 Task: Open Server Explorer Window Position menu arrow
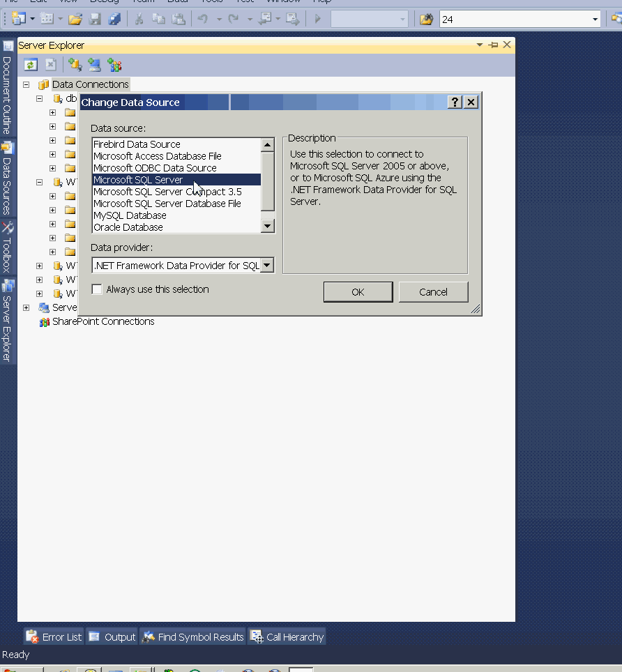[x=479, y=45]
